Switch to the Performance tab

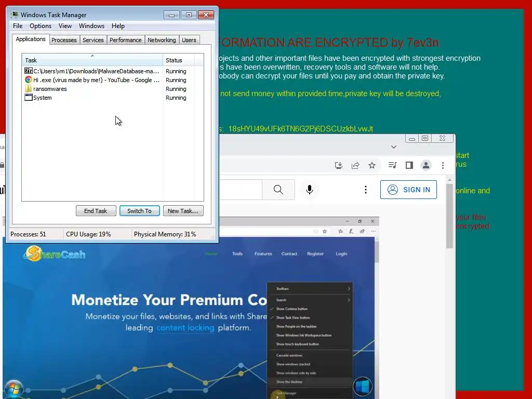point(125,40)
